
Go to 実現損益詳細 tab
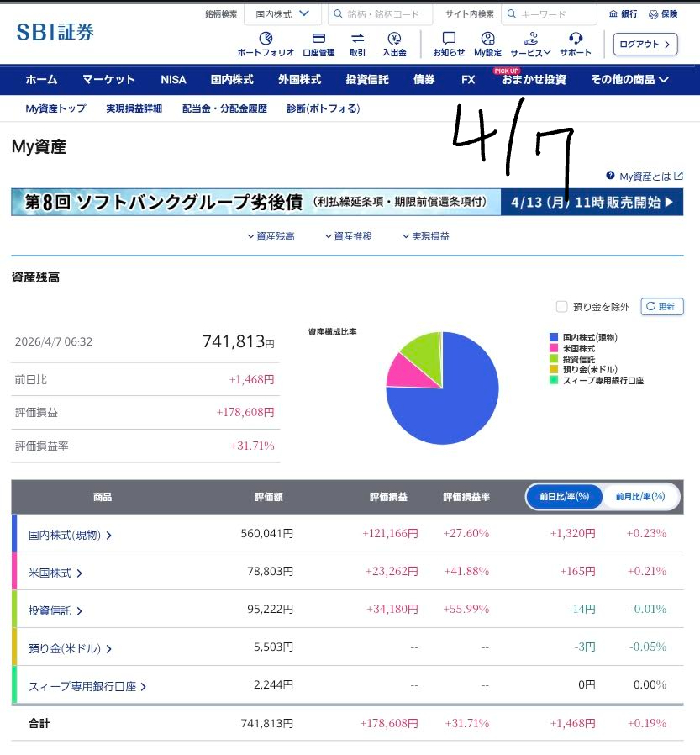[134, 108]
